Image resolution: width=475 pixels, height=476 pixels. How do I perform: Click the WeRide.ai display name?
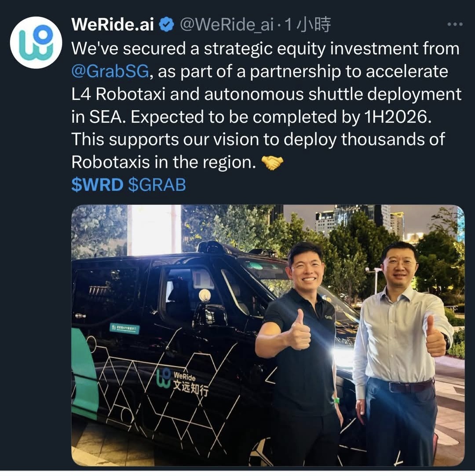[x=113, y=24]
